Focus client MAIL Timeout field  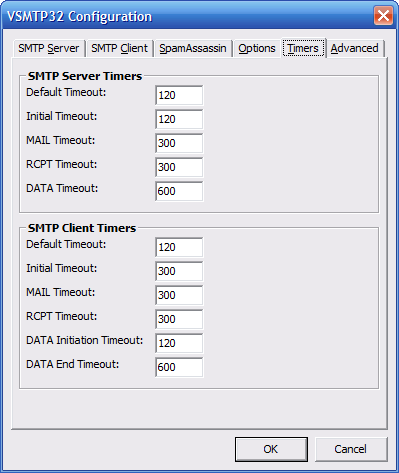[x=179, y=295]
